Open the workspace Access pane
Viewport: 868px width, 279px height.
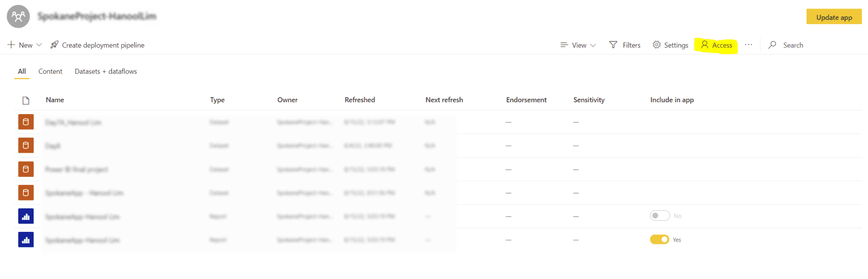tap(716, 45)
